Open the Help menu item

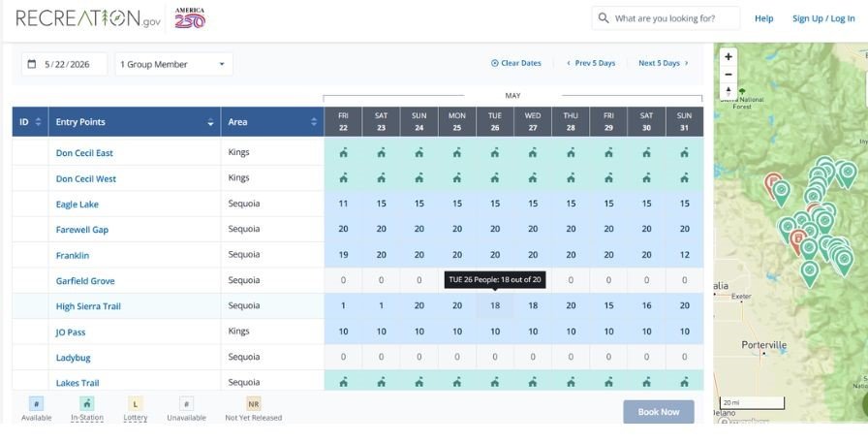tap(763, 18)
